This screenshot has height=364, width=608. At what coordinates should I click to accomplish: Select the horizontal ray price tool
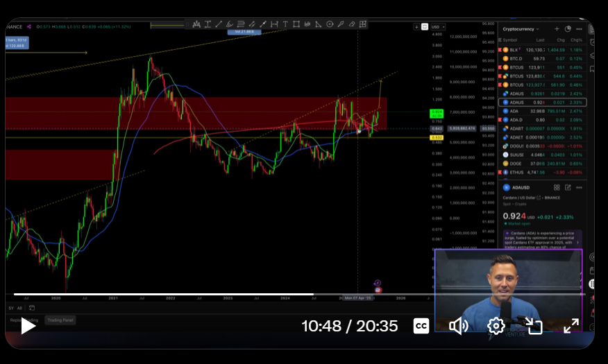[208, 24]
